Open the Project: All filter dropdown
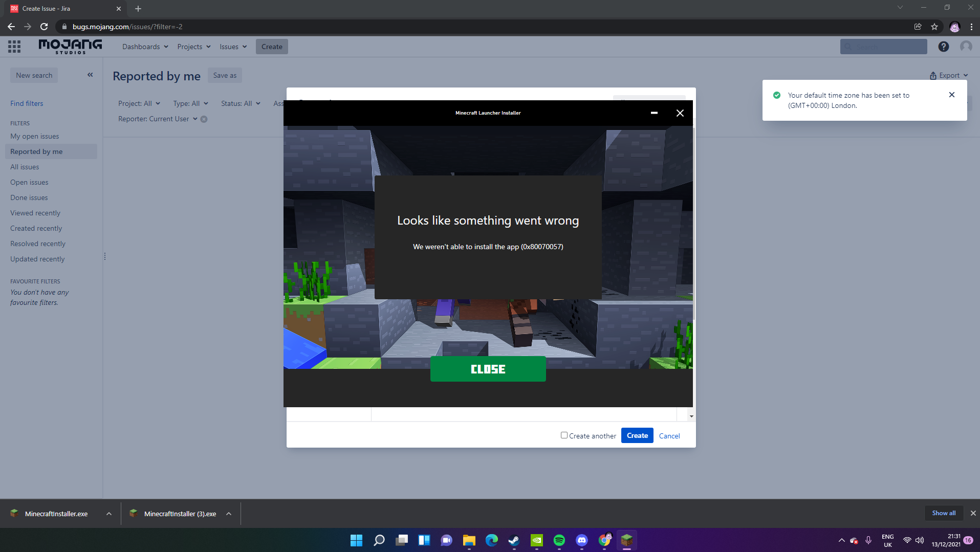The width and height of the screenshot is (980, 552). pos(139,103)
